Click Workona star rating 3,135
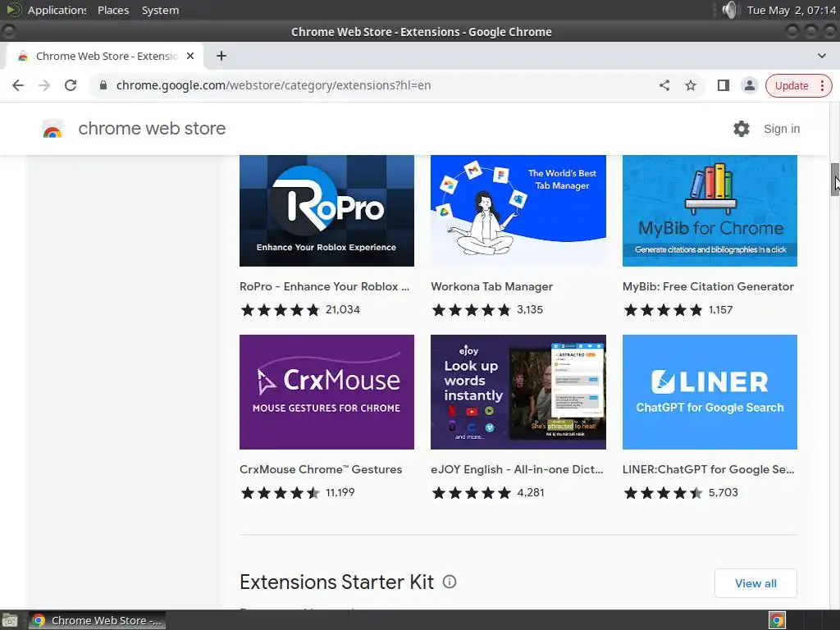840x630 pixels. 487,309
